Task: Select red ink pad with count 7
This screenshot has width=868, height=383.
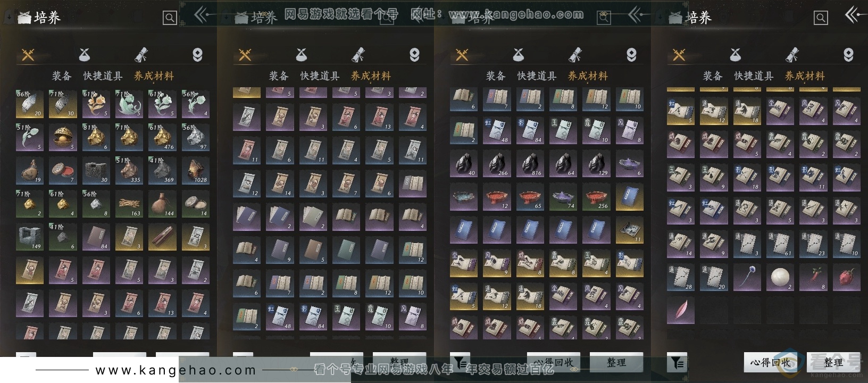Action: click(x=63, y=170)
